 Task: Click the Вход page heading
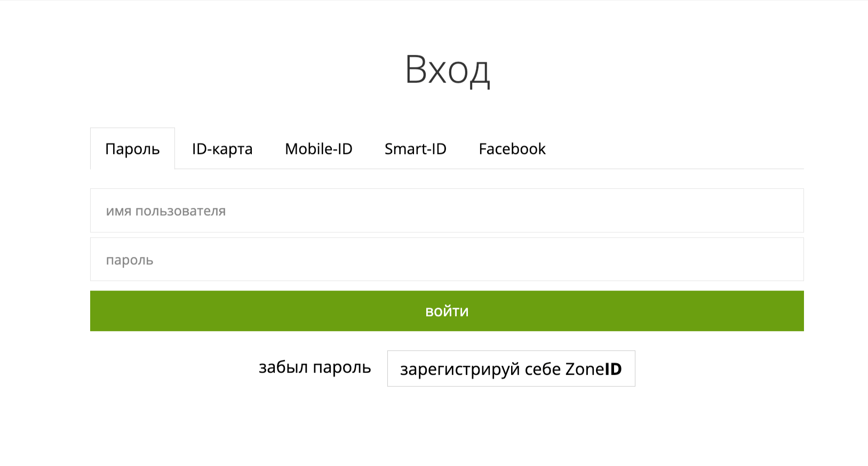447,70
